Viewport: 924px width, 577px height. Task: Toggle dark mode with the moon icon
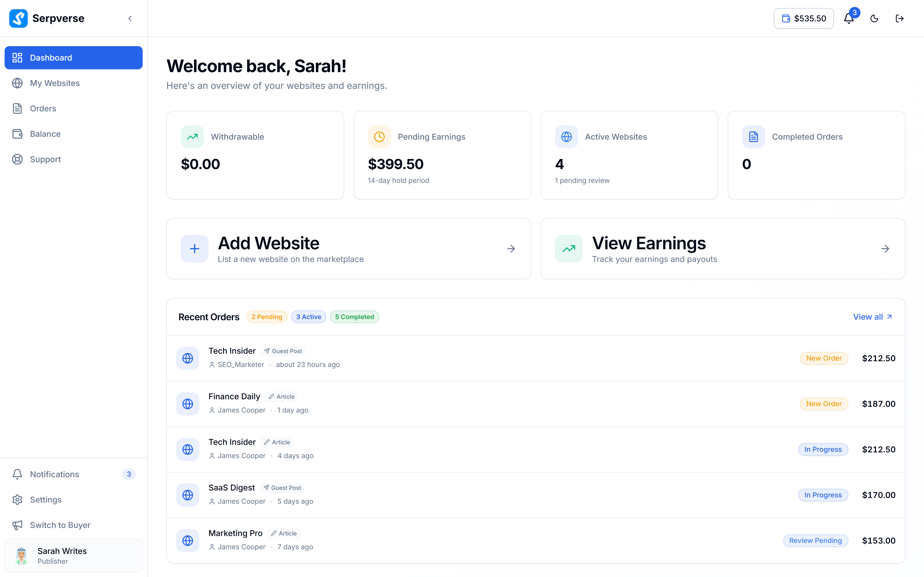874,18
